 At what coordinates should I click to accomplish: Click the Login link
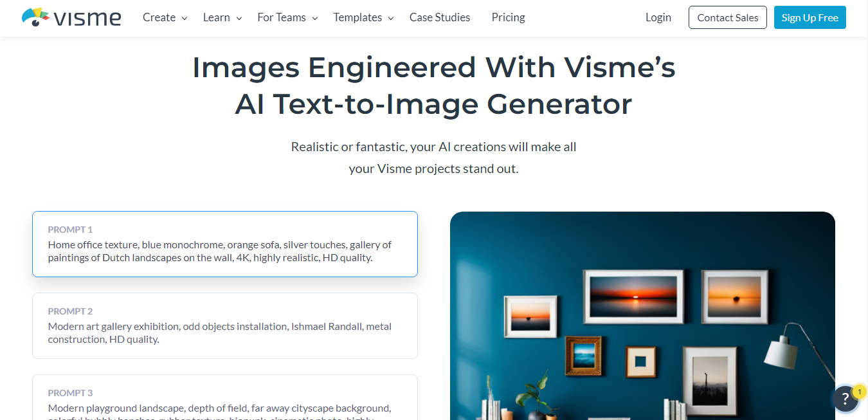[658, 17]
